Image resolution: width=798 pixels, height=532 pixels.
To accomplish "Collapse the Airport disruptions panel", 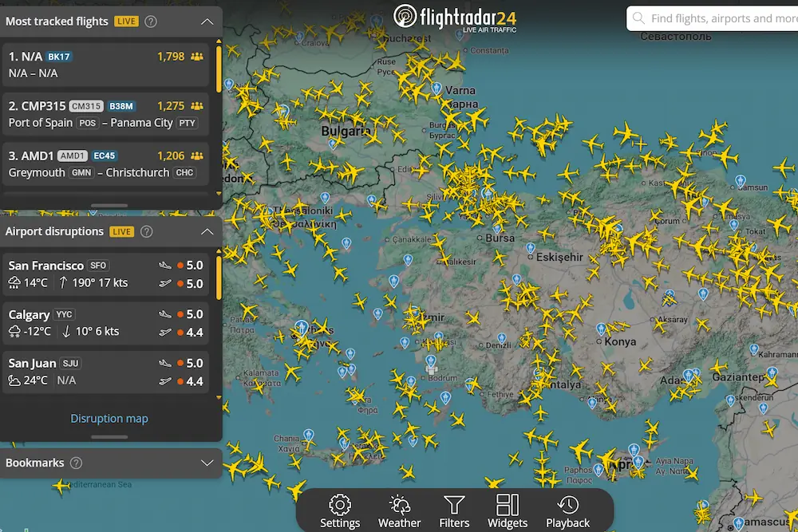I will coord(207,231).
